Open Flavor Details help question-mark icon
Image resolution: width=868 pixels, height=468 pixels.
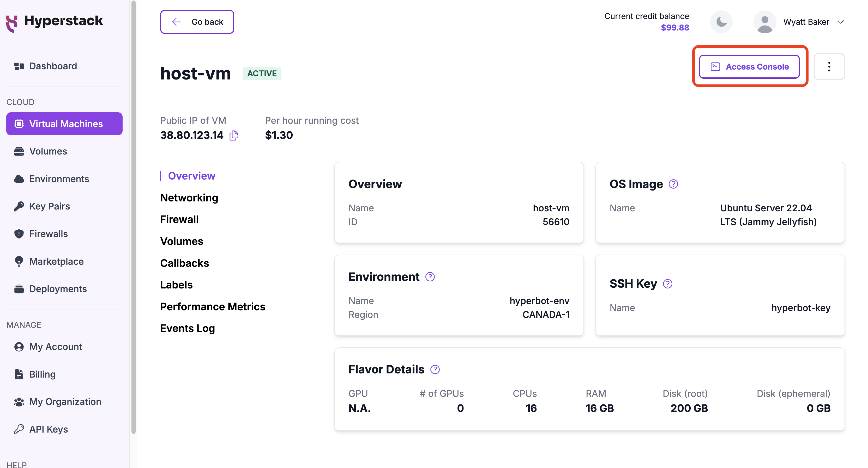coord(435,370)
